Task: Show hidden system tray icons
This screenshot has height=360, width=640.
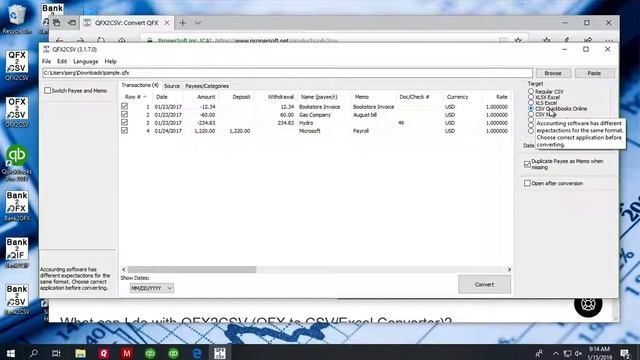Action: pos(556,353)
